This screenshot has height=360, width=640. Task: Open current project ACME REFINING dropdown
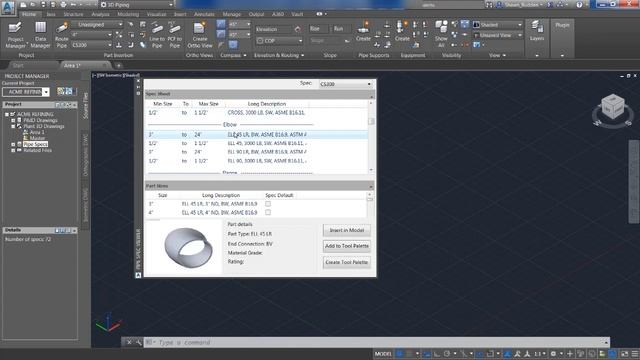click(x=26, y=92)
